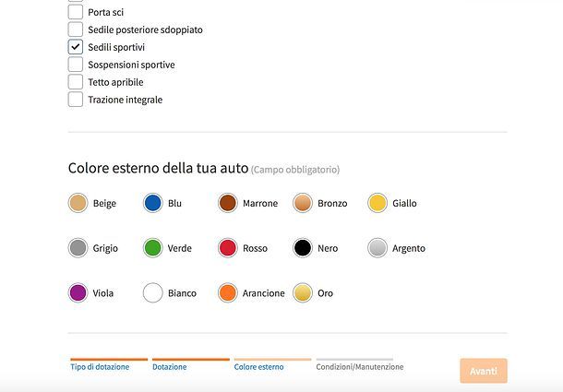
Task: Choose Blu as exterior color
Action: tap(153, 203)
